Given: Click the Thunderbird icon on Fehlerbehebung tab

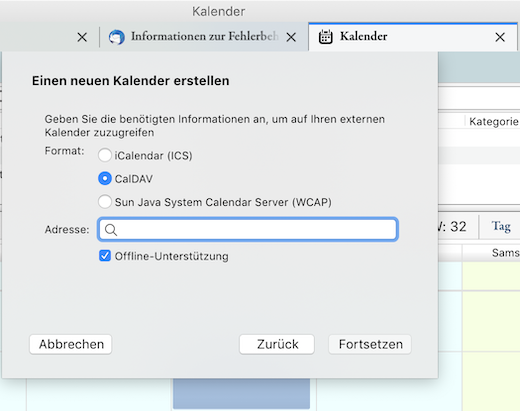Looking at the screenshot, I should (x=117, y=37).
